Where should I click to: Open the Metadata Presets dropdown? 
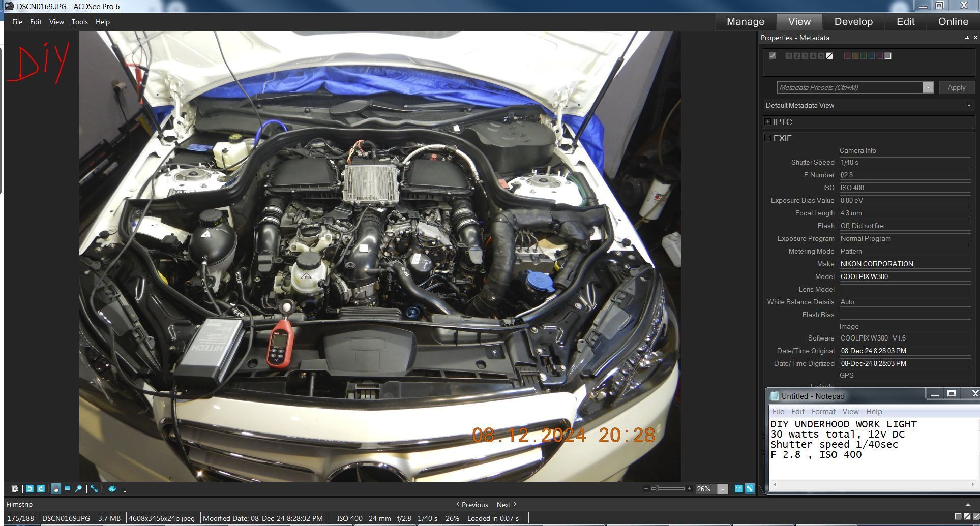(928, 87)
